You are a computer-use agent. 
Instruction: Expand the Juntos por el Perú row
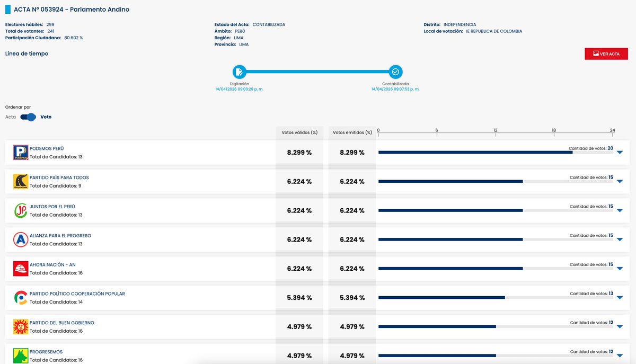coord(620,211)
